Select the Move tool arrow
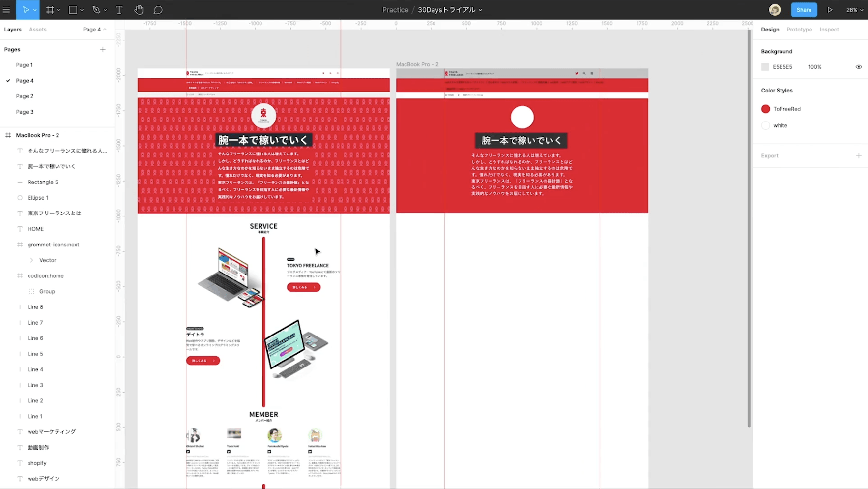This screenshot has height=489, width=868. pos(26,10)
